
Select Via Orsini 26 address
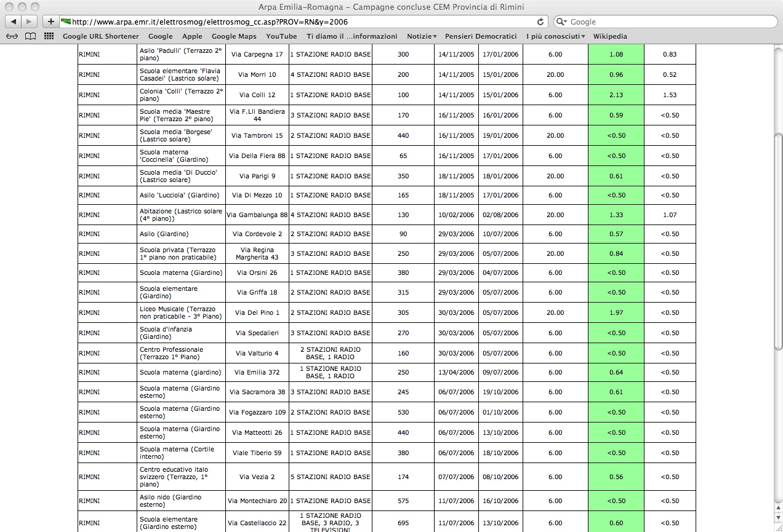coord(257,272)
